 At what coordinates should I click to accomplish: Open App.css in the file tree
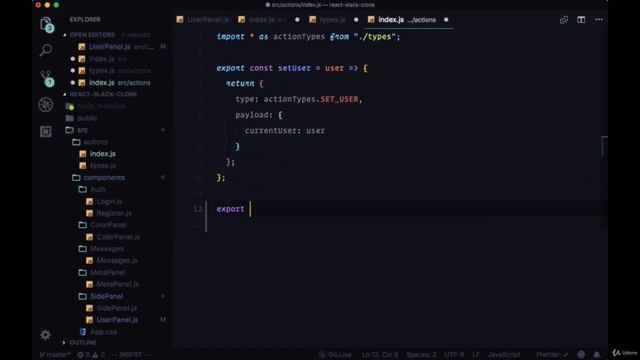click(103, 332)
